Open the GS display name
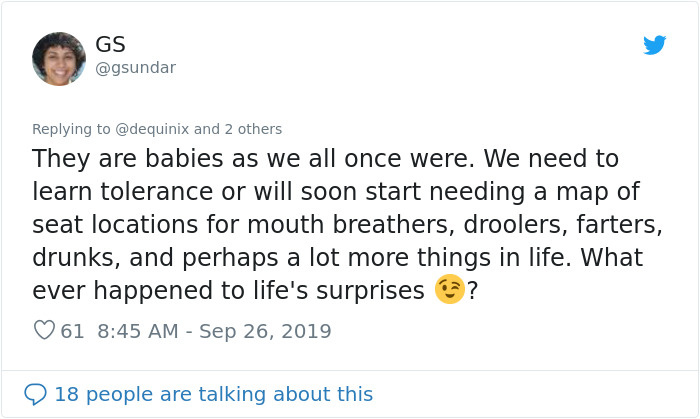This screenshot has height=419, width=700. pyautogui.click(x=110, y=45)
